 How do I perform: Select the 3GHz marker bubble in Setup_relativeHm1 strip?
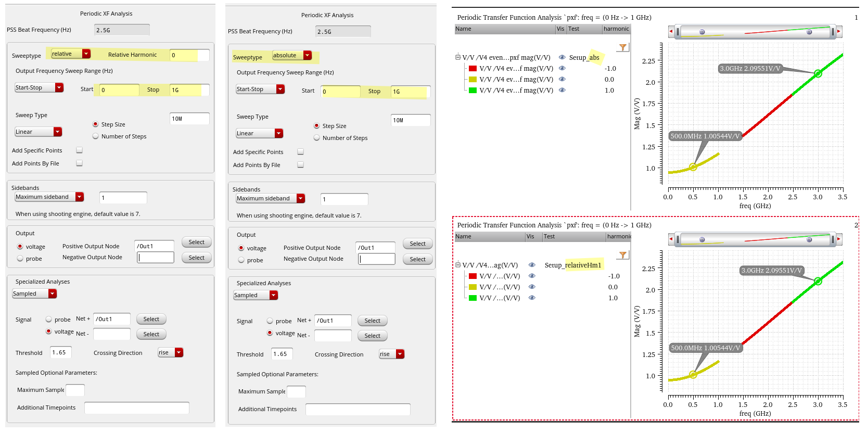pos(809,239)
